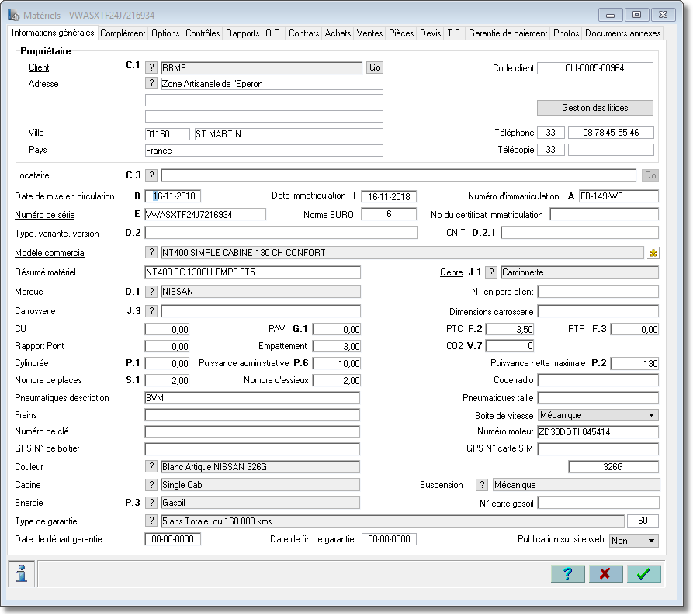Click the Pays field showing France
The width and height of the screenshot is (693, 616).
(x=264, y=151)
